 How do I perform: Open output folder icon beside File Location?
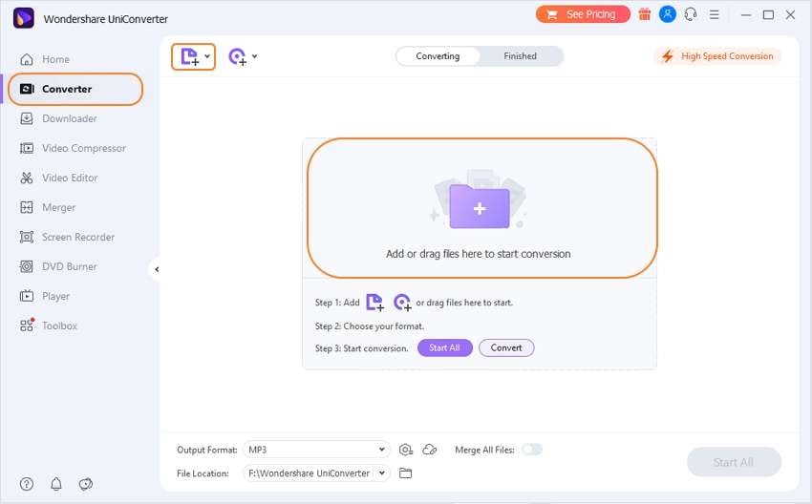tap(405, 472)
